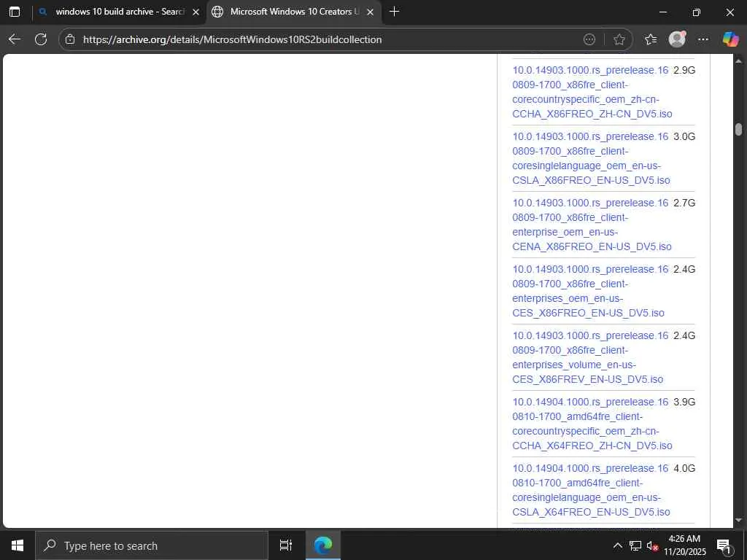Download 14903 x86 enterprise_oem CENA ISO
The image size is (747, 560).
[x=592, y=225]
